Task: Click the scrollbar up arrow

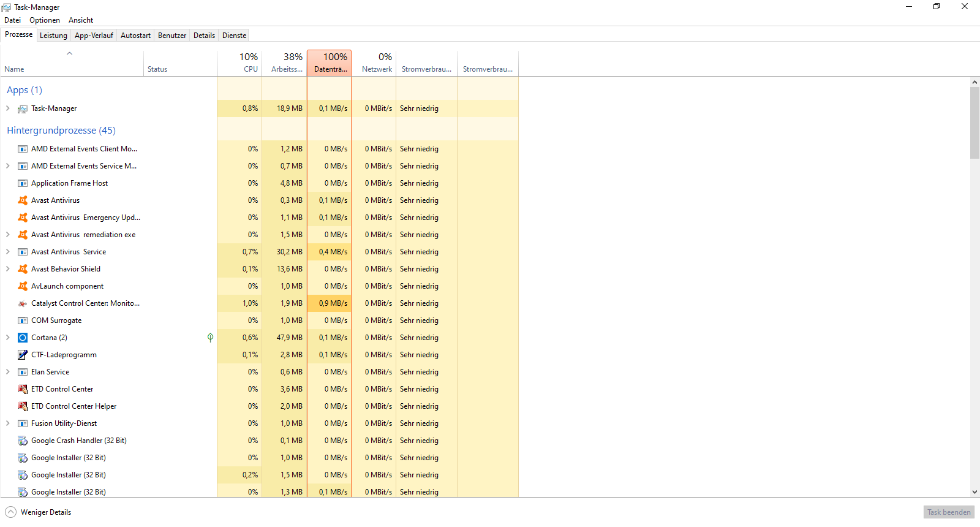Action: [975, 82]
